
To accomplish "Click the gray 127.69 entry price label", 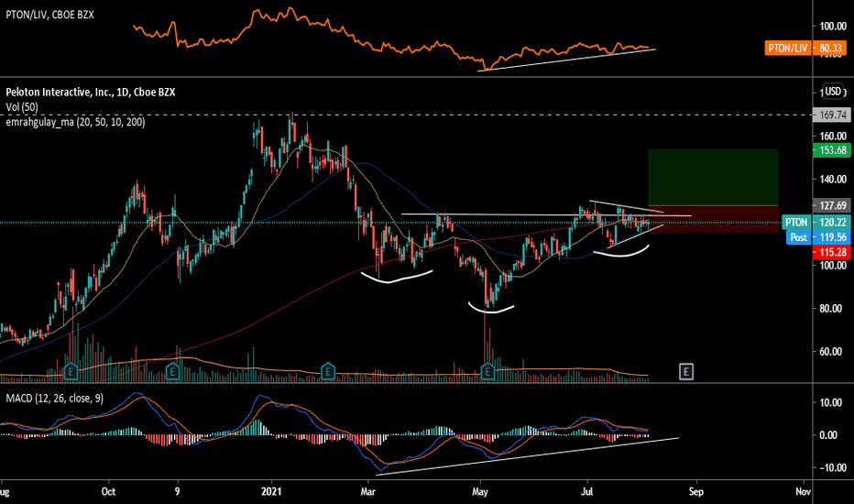I will [x=831, y=205].
